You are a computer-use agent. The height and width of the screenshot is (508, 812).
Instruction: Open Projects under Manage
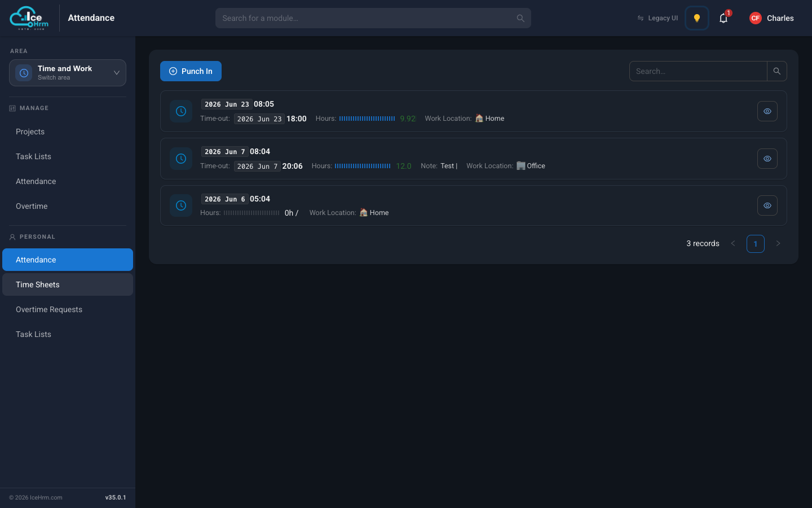tap(68, 132)
